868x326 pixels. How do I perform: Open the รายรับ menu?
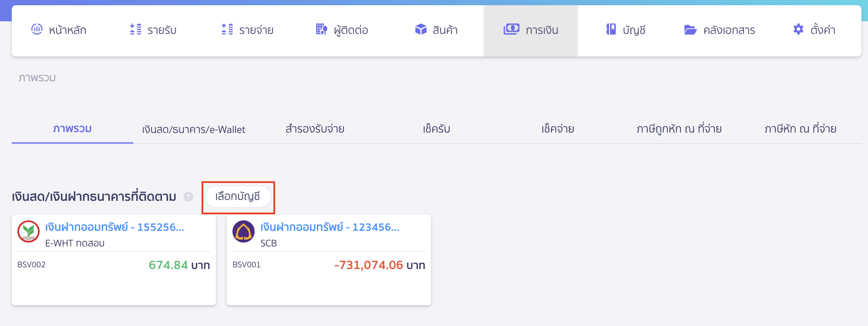tap(153, 30)
